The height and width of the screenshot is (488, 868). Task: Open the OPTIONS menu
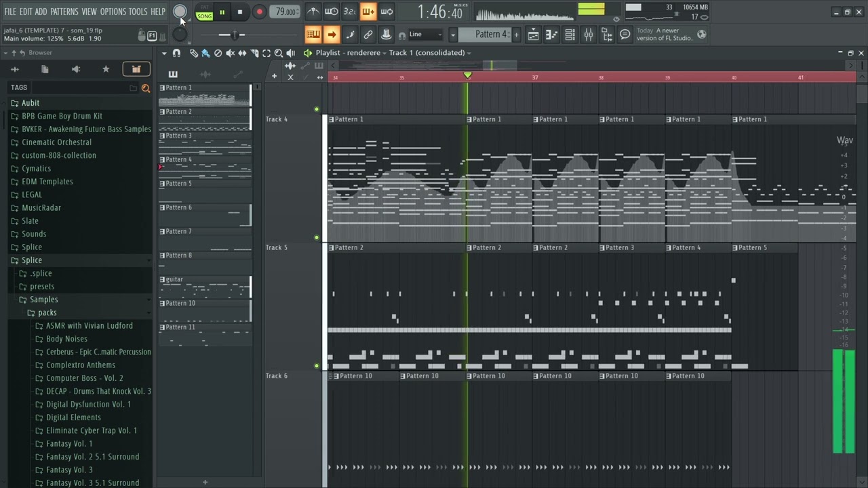click(x=113, y=12)
